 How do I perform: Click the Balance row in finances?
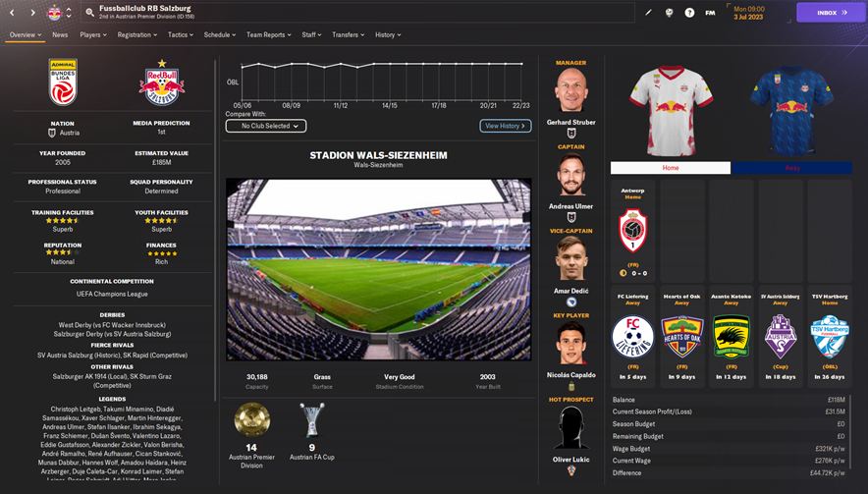pyautogui.click(x=729, y=400)
